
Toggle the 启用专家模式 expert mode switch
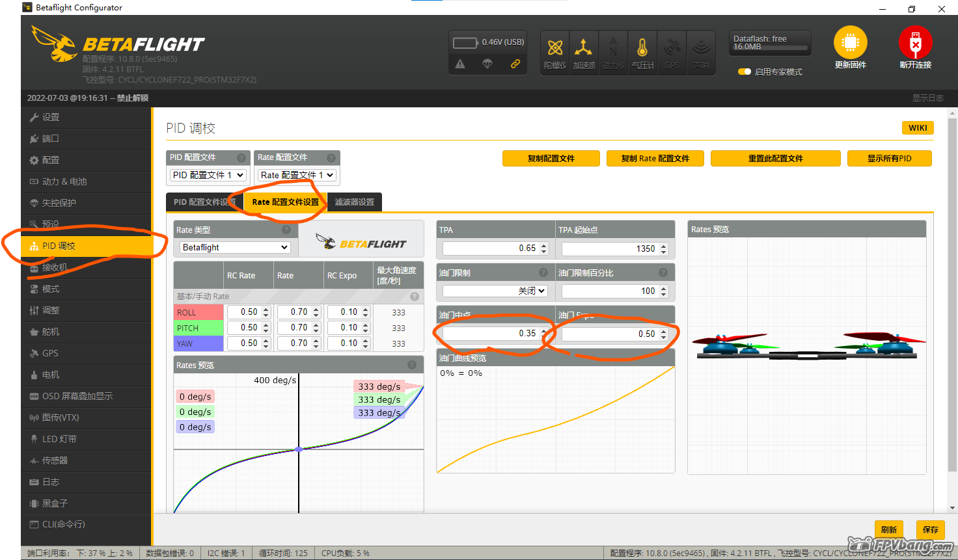click(x=745, y=72)
